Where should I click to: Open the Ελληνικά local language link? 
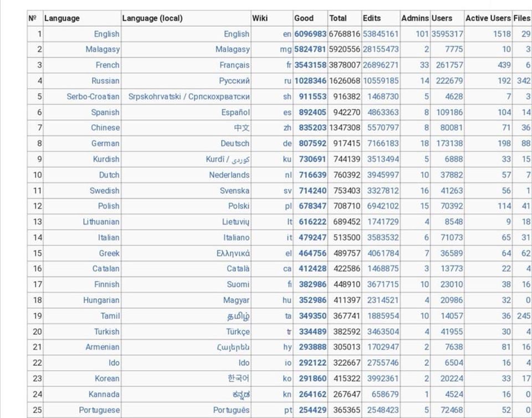click(x=233, y=253)
